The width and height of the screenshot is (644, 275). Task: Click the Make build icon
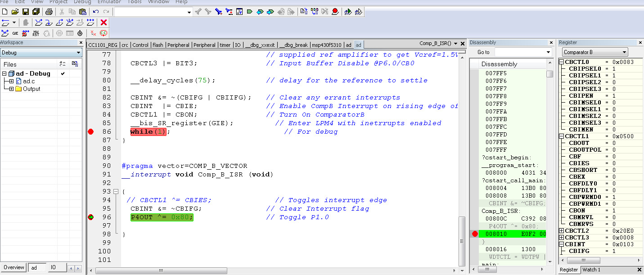pyautogui.click(x=314, y=12)
